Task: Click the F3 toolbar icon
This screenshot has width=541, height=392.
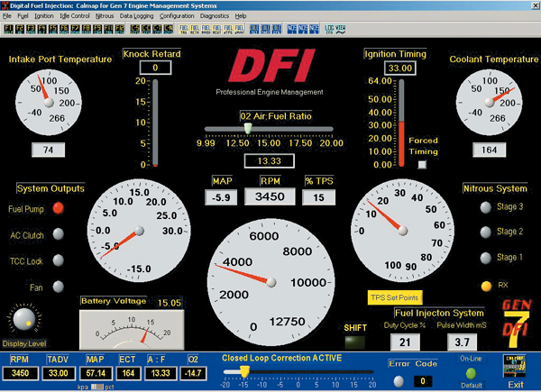Action: pos(31,29)
